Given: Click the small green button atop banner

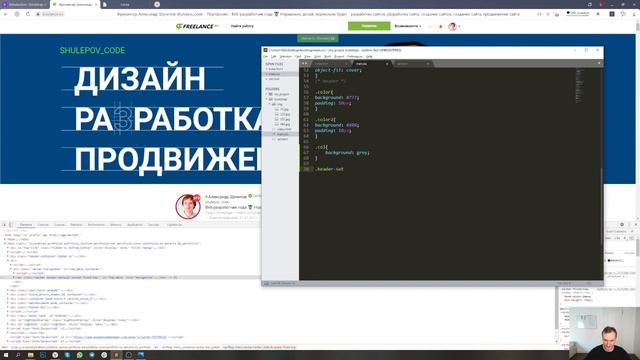Looking at the screenshot, I should pos(318,38).
